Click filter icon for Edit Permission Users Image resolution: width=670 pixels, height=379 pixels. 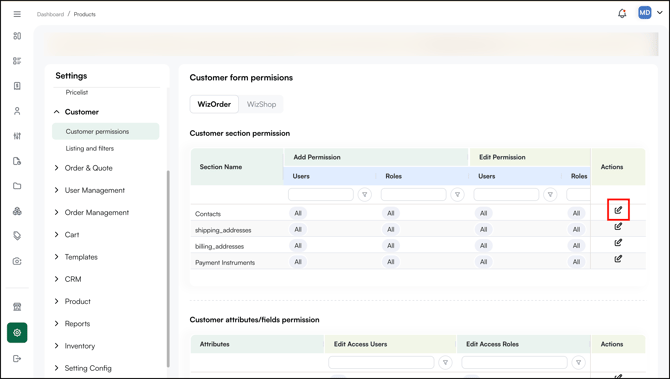(x=550, y=194)
